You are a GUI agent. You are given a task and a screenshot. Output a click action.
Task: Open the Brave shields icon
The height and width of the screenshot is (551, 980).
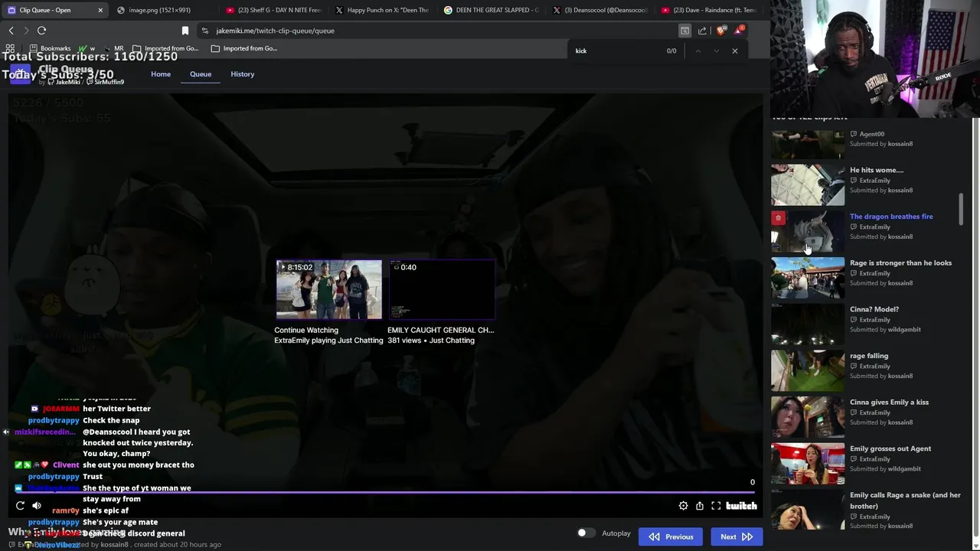(721, 31)
